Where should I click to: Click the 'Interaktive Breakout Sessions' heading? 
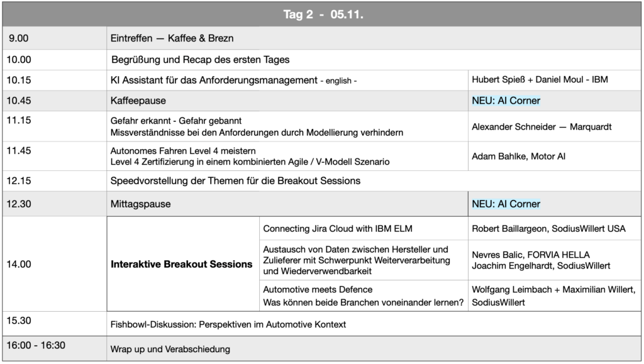point(181,264)
